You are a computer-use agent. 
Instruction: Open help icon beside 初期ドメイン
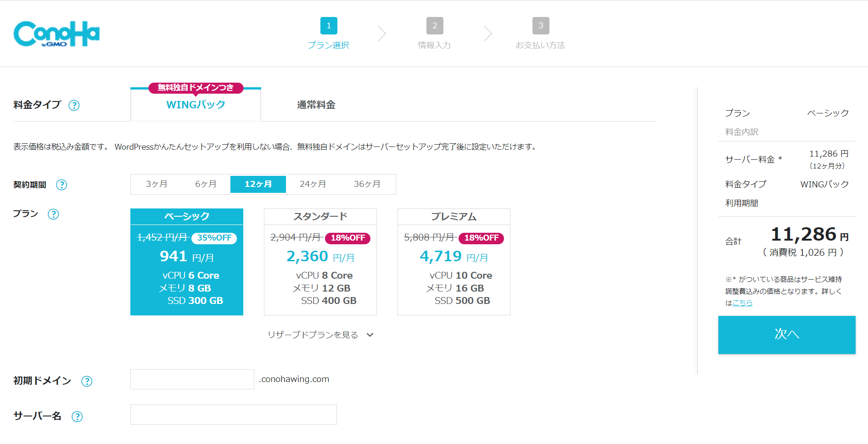[87, 381]
